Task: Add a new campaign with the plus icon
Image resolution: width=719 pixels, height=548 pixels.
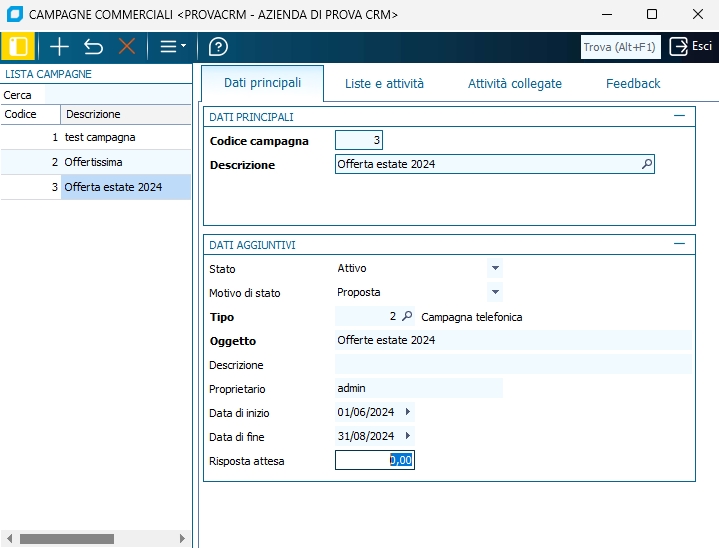Action: tap(59, 47)
